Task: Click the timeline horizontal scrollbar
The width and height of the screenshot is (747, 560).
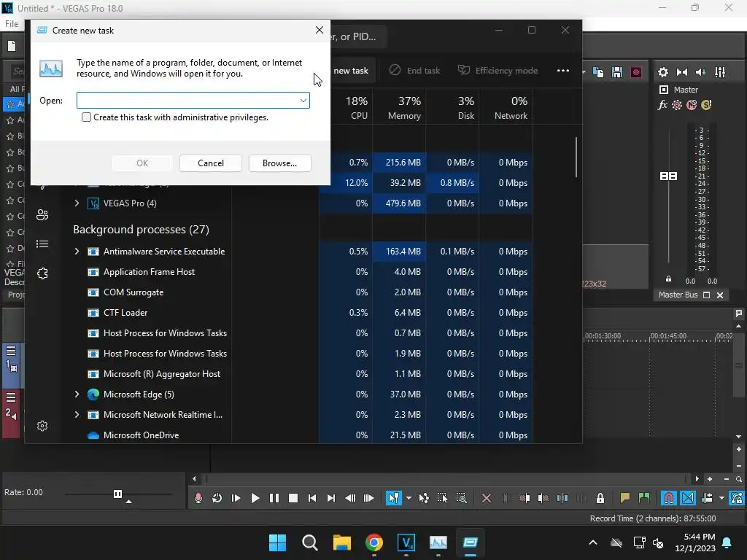Action: click(x=446, y=478)
